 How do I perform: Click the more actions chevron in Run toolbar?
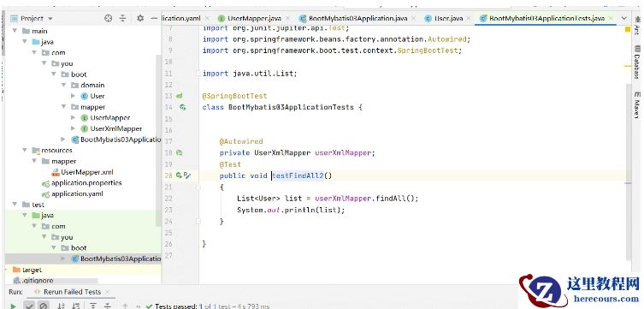(x=139, y=306)
